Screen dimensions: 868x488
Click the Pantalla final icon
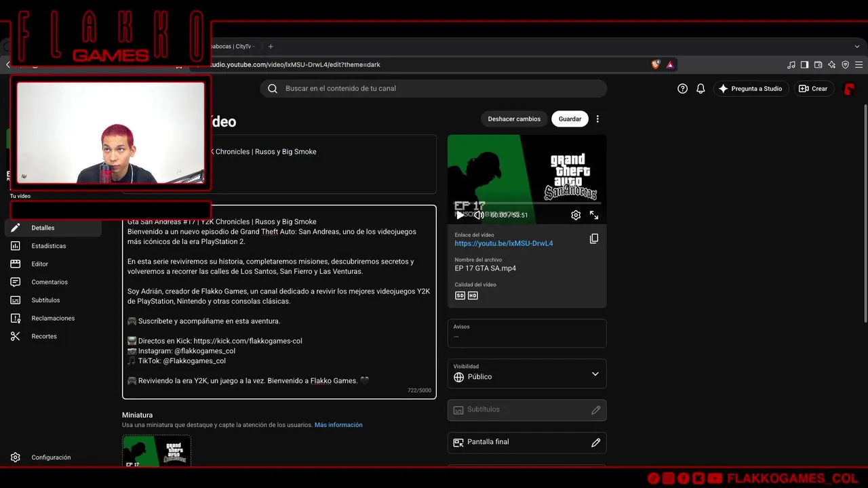(458, 443)
